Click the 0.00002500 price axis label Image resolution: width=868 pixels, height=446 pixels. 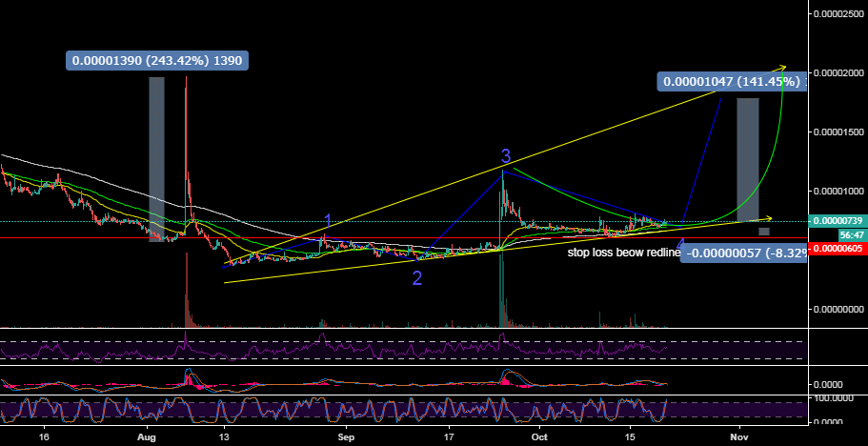tap(839, 13)
